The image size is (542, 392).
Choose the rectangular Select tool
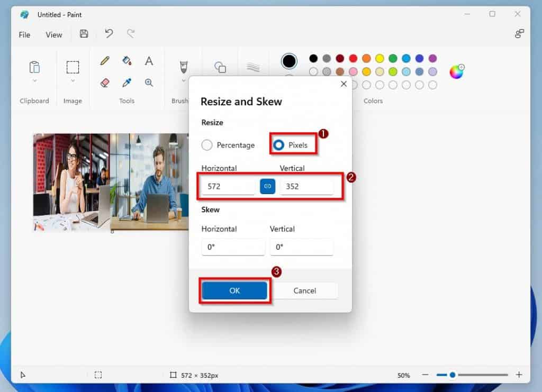click(73, 67)
